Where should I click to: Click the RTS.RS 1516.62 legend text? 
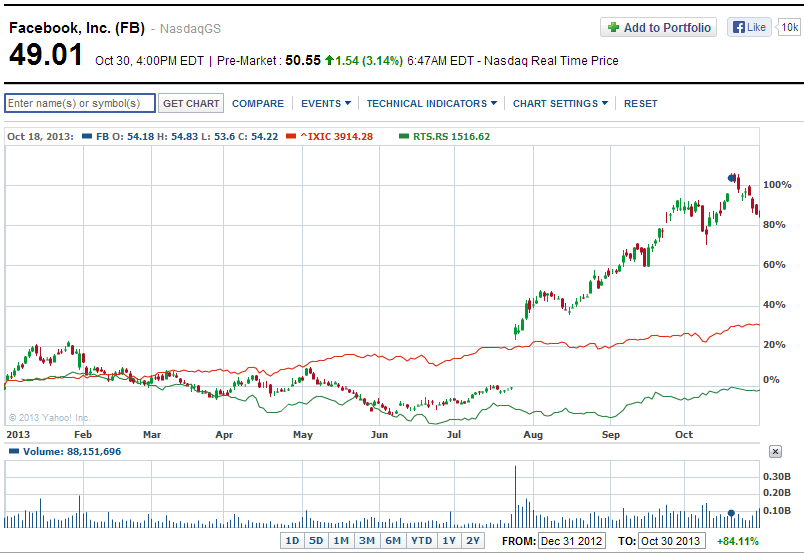pyautogui.click(x=451, y=136)
